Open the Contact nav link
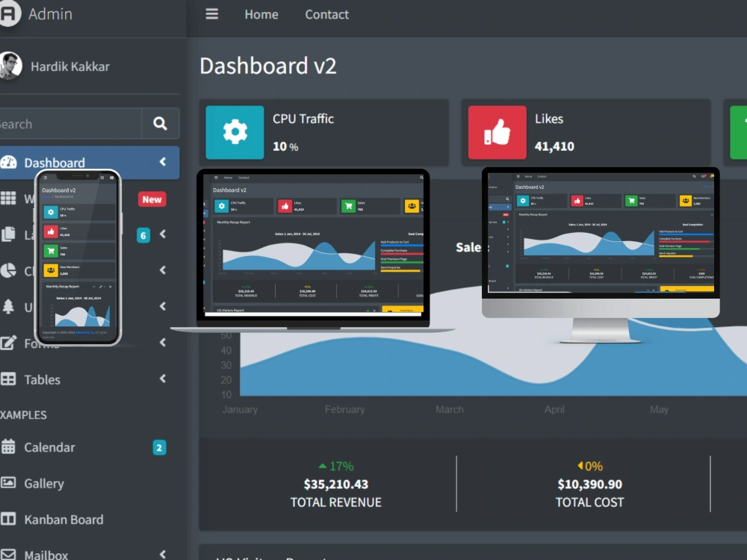 [327, 15]
